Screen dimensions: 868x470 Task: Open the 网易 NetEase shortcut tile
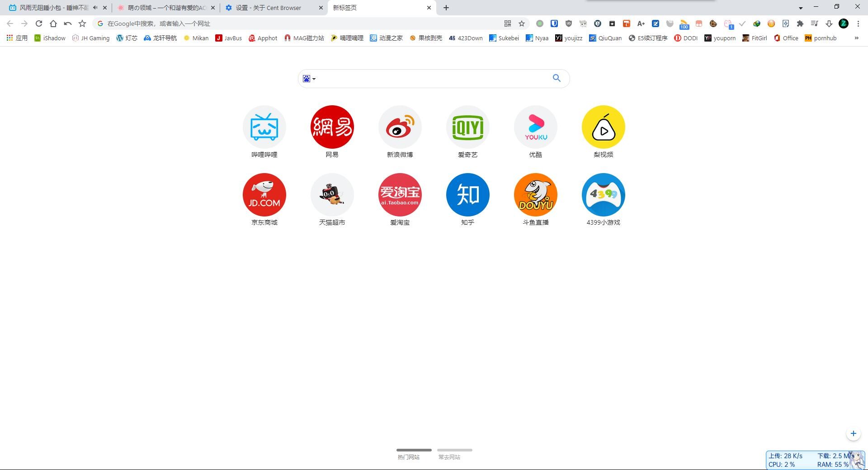[x=332, y=127]
